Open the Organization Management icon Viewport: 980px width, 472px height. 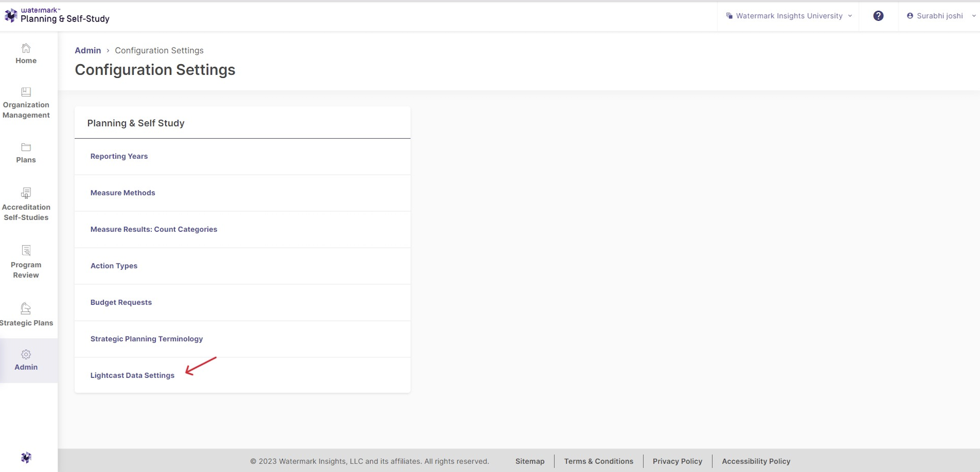pos(26,92)
